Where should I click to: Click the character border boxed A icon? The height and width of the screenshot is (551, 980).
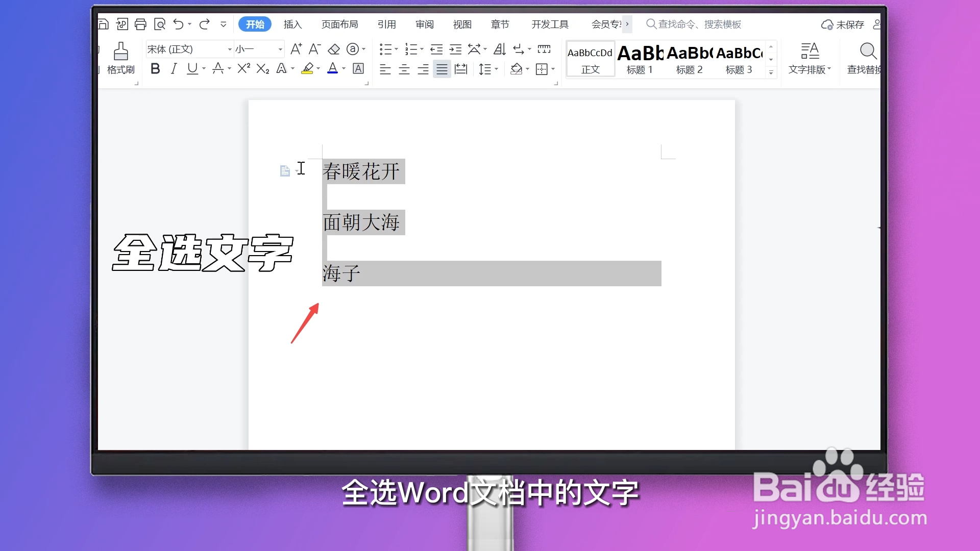[358, 68]
